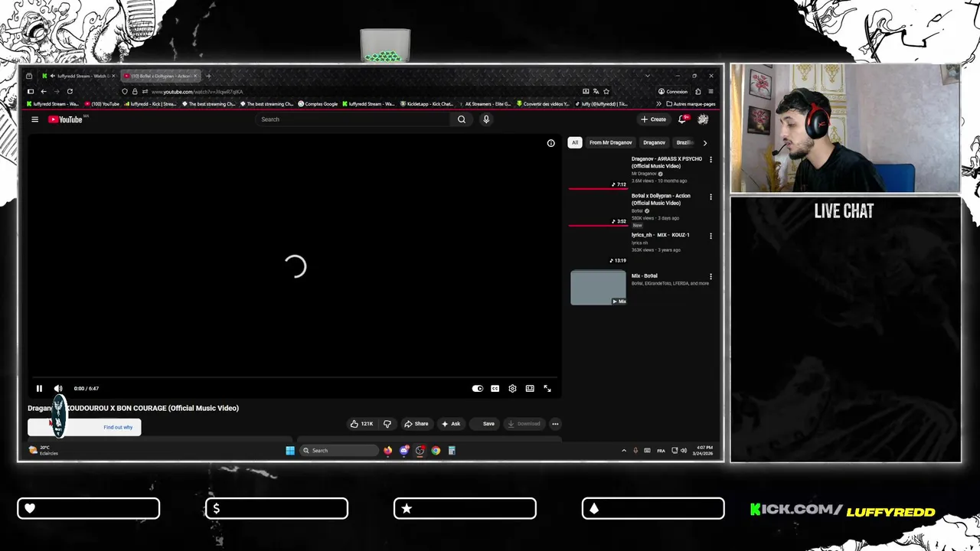Go to YouTube home via logo
Image resolution: width=980 pixels, height=551 pixels.
tap(66, 119)
